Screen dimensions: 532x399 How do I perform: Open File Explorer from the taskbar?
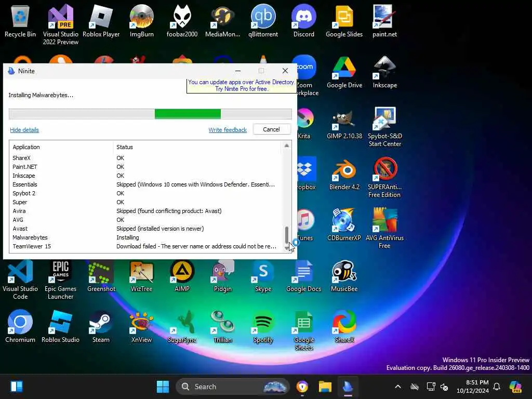tap(325, 387)
